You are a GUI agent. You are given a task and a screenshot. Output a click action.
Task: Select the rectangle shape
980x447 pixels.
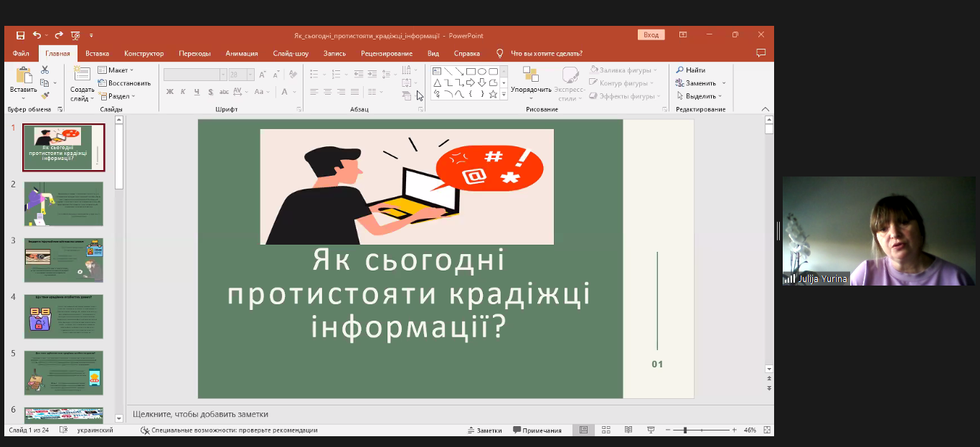point(471,71)
